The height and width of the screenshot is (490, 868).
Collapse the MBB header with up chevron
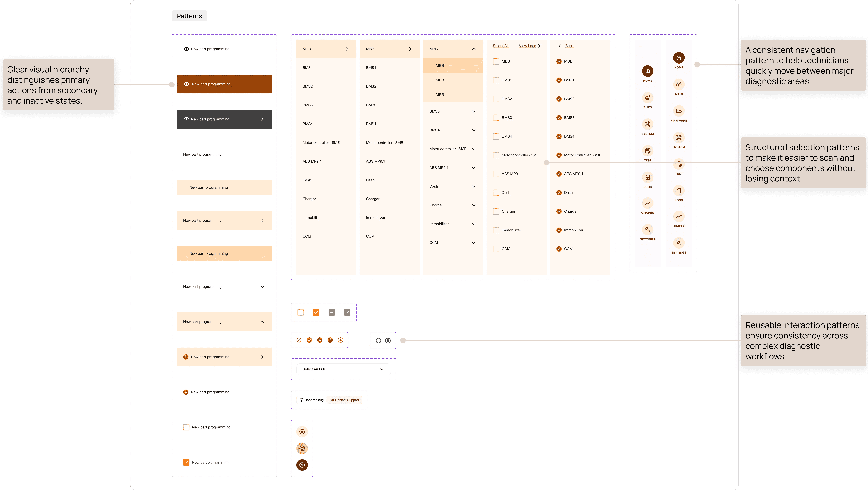coord(473,49)
